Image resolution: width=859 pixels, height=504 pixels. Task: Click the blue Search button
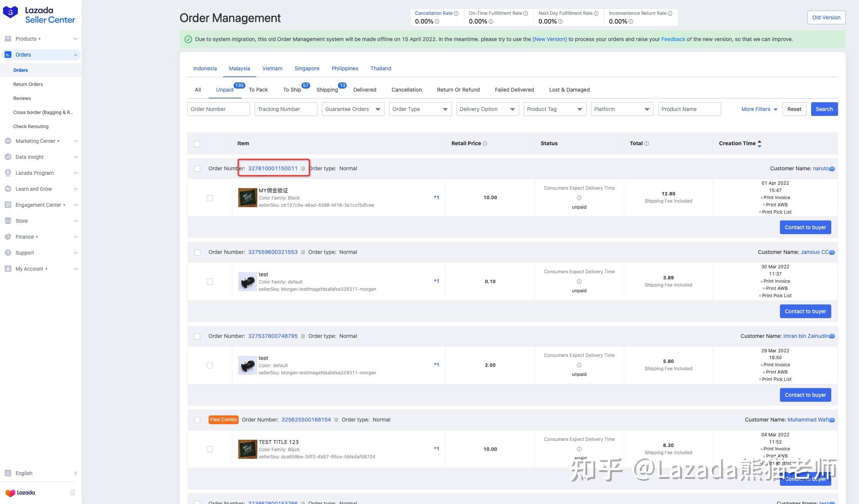(x=824, y=109)
